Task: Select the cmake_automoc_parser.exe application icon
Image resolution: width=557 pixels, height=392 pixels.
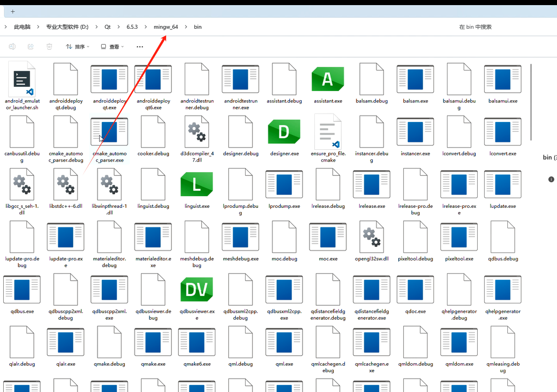Action: point(109,132)
